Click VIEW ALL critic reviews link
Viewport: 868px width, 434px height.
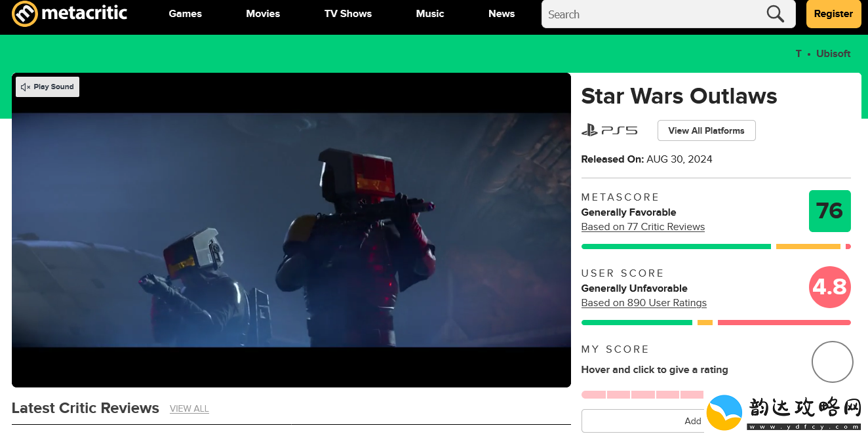[x=189, y=408]
